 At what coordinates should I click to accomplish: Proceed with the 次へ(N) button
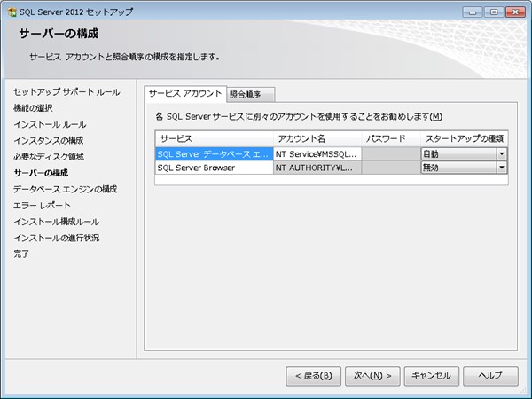point(372,376)
